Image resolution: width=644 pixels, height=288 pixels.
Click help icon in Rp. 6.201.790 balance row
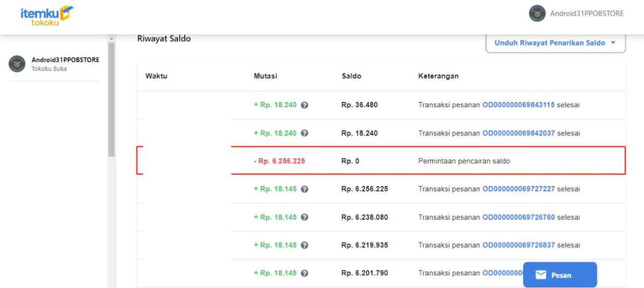[x=304, y=273]
